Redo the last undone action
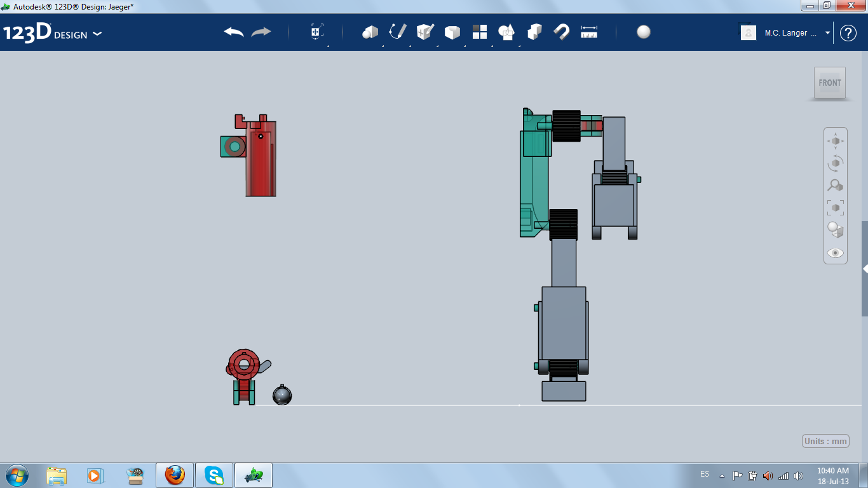 (261, 32)
